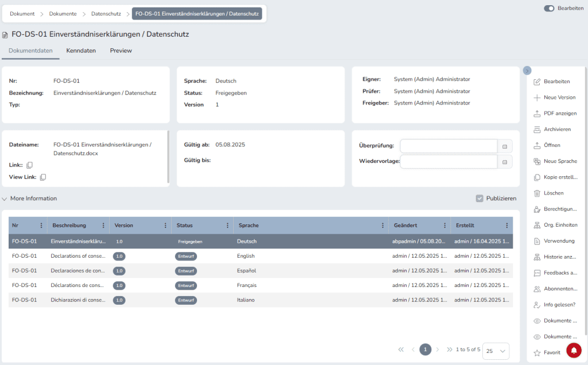Click the Archivieren icon in sidebar
Image resolution: width=588 pixels, height=365 pixels.
click(537, 130)
